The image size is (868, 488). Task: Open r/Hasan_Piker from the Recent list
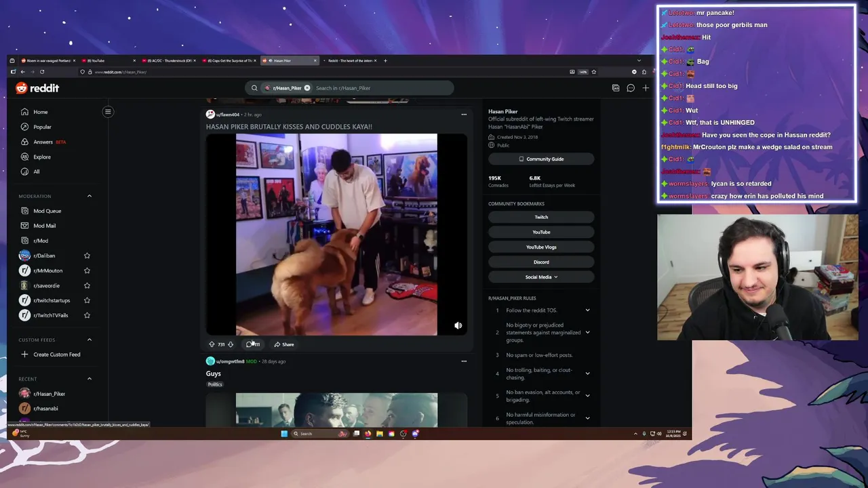point(49,394)
